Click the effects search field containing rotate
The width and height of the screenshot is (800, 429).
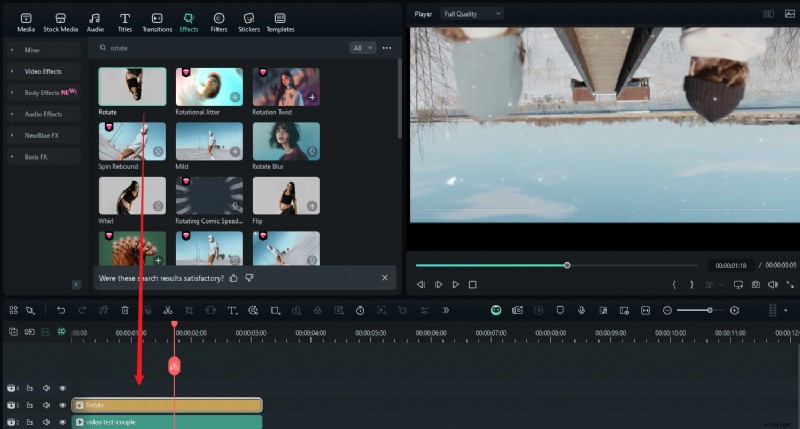[x=219, y=48]
